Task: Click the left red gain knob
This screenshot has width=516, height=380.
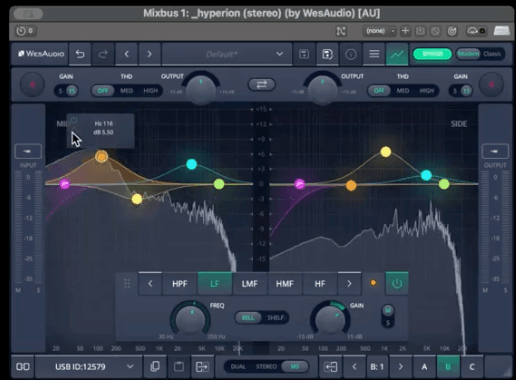Action: (x=32, y=85)
